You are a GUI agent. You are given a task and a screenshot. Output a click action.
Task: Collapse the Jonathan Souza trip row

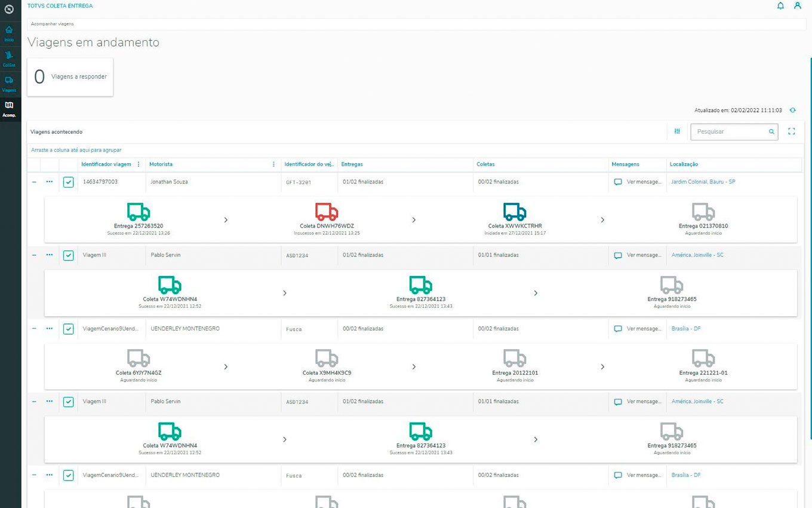34,182
